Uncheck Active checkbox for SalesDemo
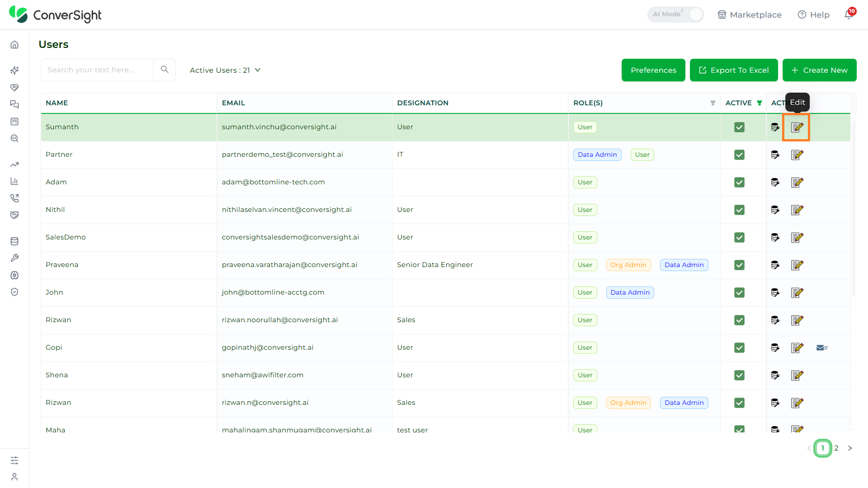The width and height of the screenshot is (868, 488). pos(740,238)
